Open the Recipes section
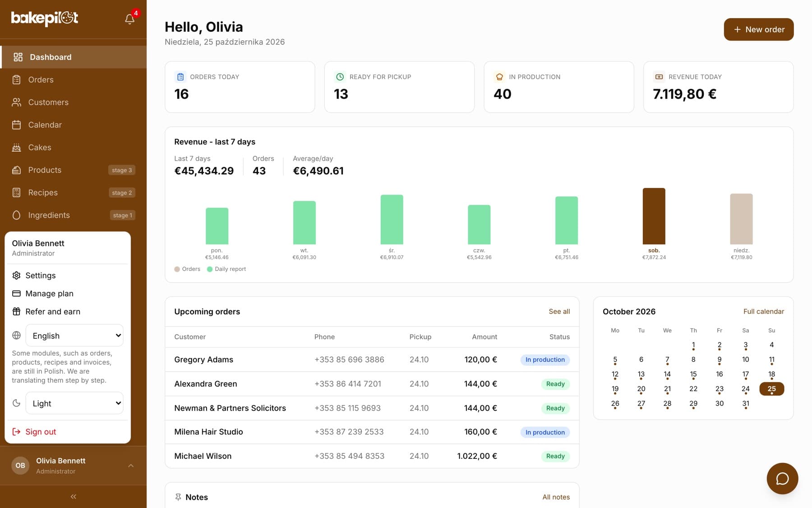This screenshot has height=508, width=812. point(74,192)
